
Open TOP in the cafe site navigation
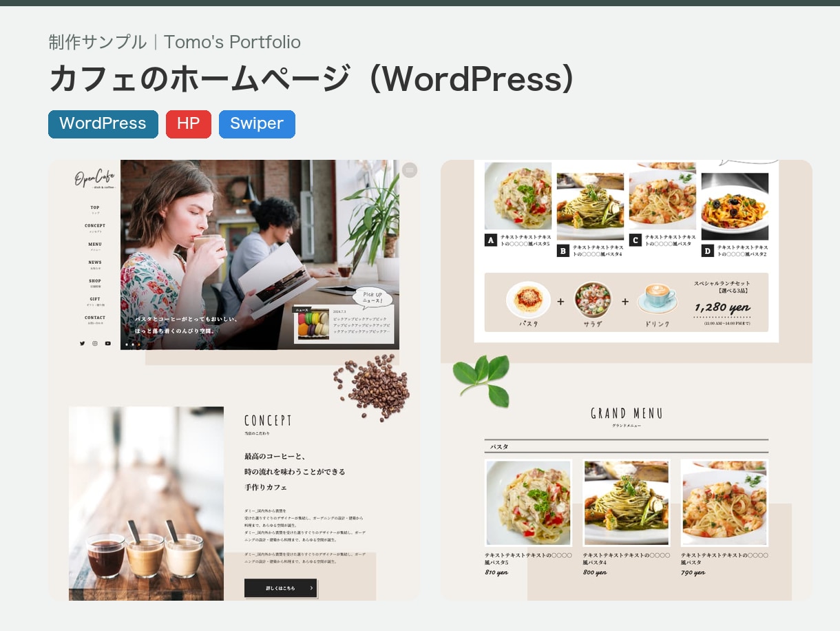click(x=95, y=209)
